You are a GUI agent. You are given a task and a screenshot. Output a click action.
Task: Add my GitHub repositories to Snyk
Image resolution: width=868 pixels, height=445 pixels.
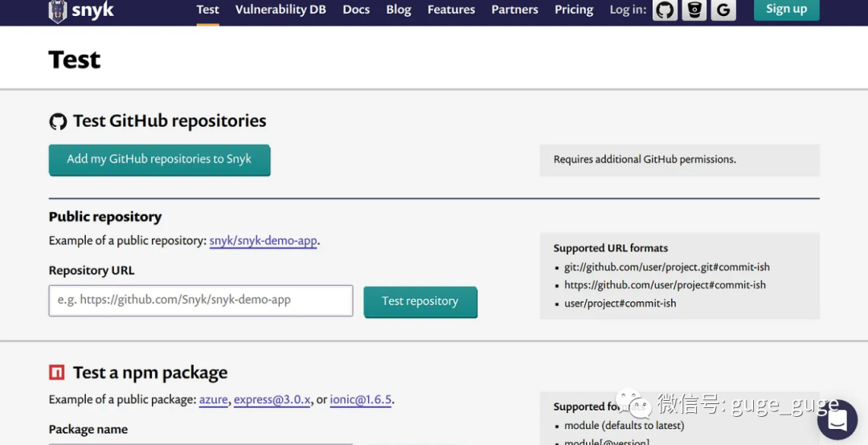pyautogui.click(x=159, y=160)
